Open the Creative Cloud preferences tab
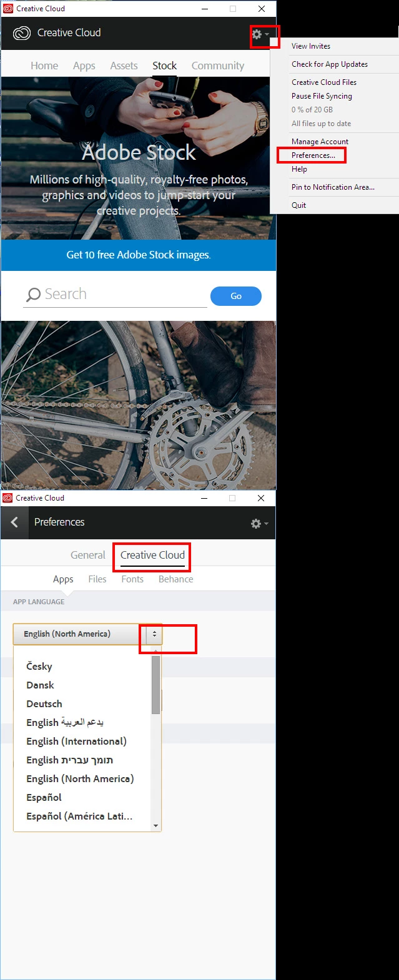The image size is (399, 980). pyautogui.click(x=152, y=555)
